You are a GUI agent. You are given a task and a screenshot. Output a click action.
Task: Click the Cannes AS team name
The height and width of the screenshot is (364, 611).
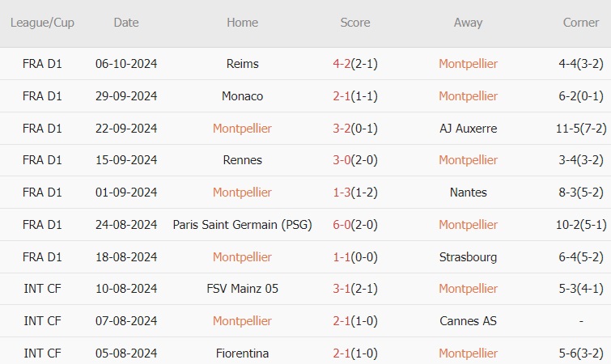pos(468,321)
